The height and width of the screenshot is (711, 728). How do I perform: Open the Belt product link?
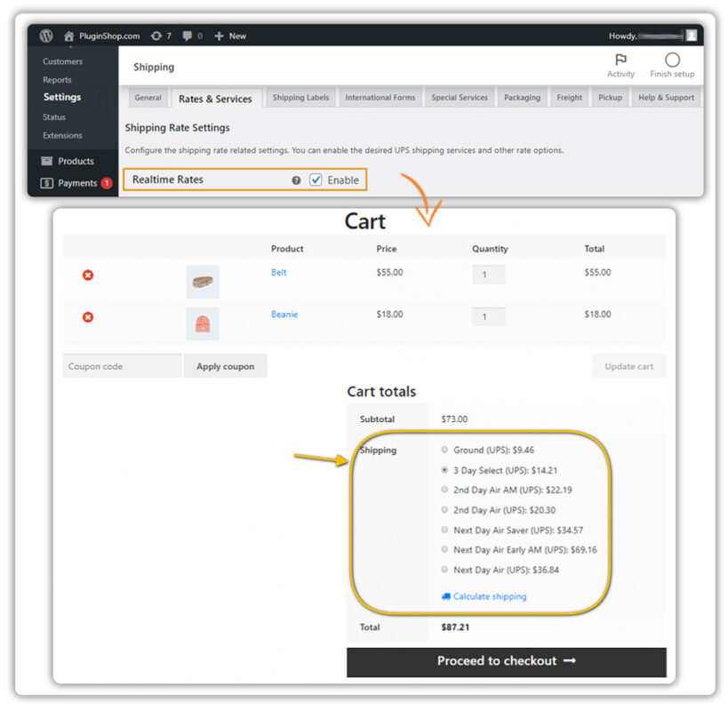click(278, 273)
